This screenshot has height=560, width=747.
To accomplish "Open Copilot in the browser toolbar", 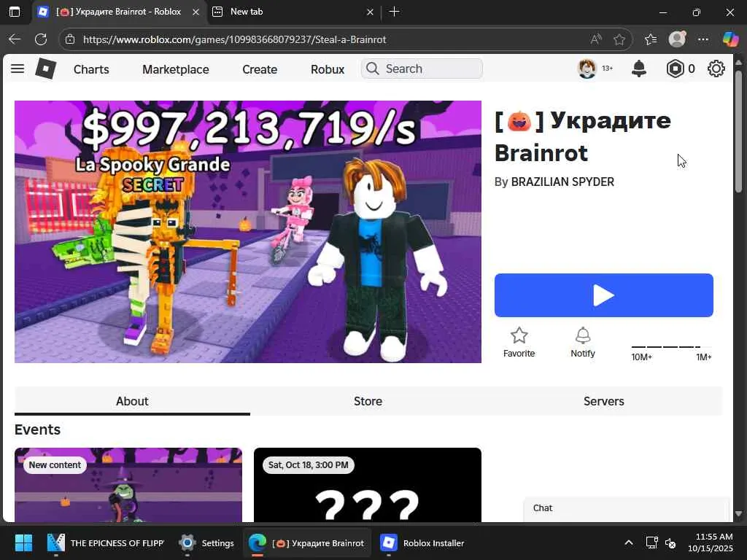I will pos(729,39).
